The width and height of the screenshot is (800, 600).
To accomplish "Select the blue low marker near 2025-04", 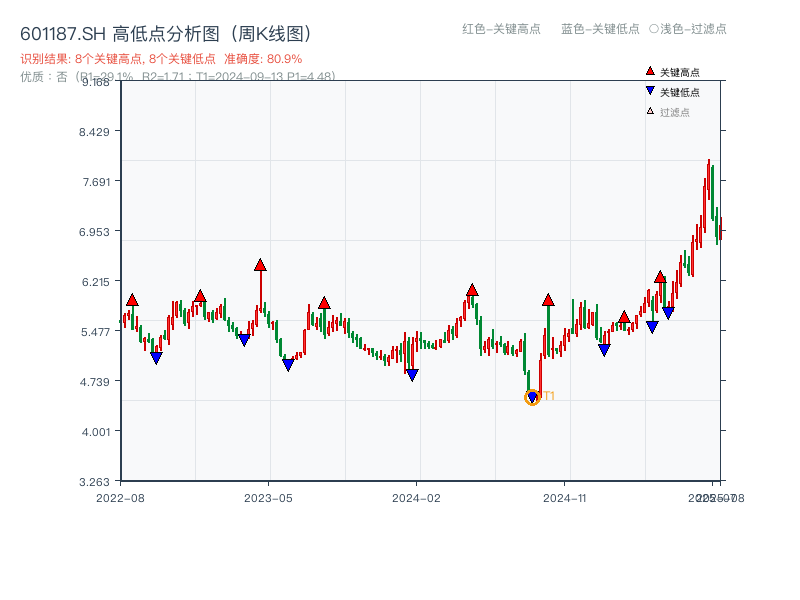I will [652, 327].
